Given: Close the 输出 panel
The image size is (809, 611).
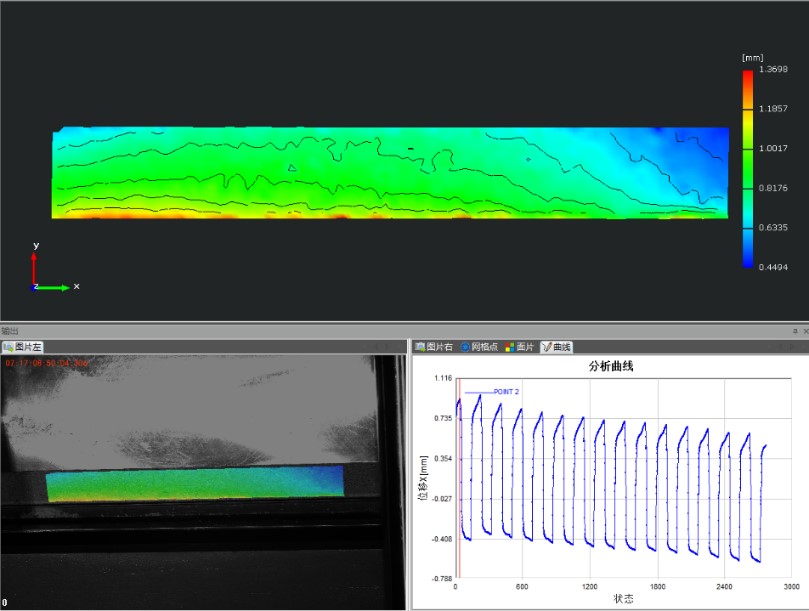Looking at the screenshot, I should point(804,331).
